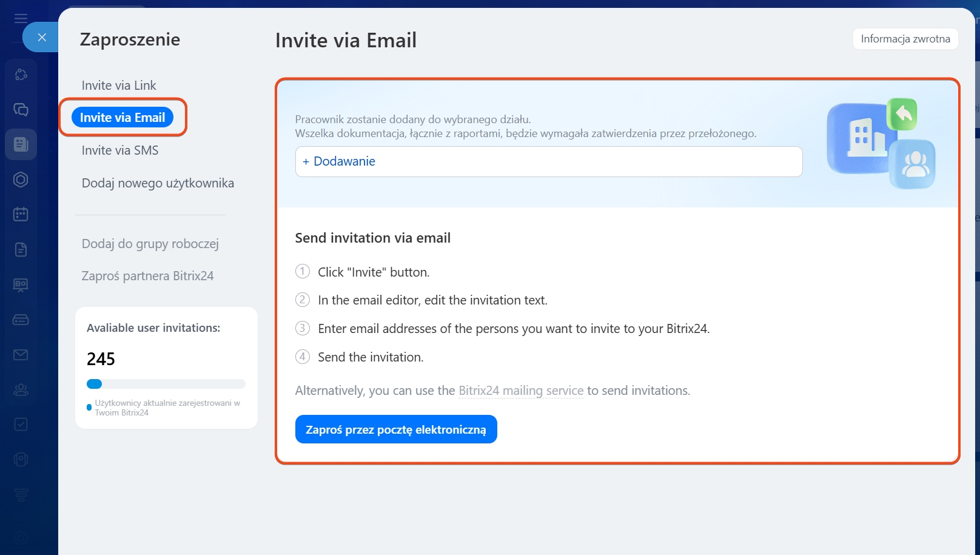
Task: Open the news feed icon in sidebar
Action: point(21,144)
